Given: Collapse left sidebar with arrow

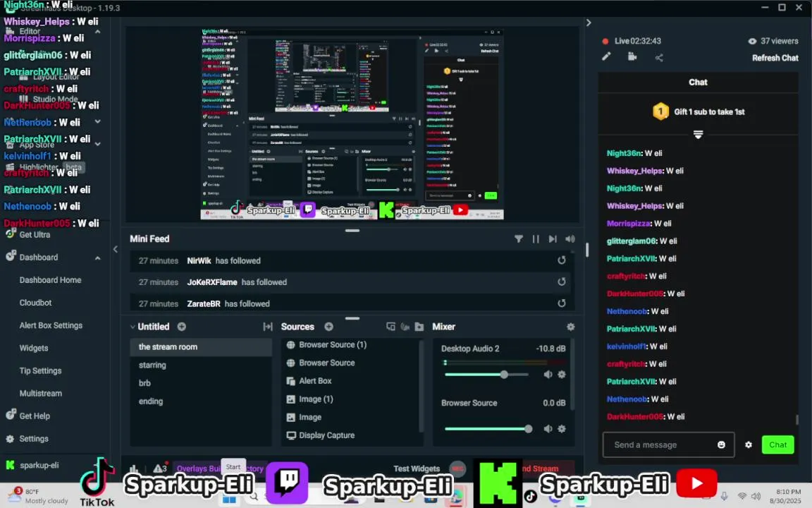Looking at the screenshot, I should coord(116,249).
